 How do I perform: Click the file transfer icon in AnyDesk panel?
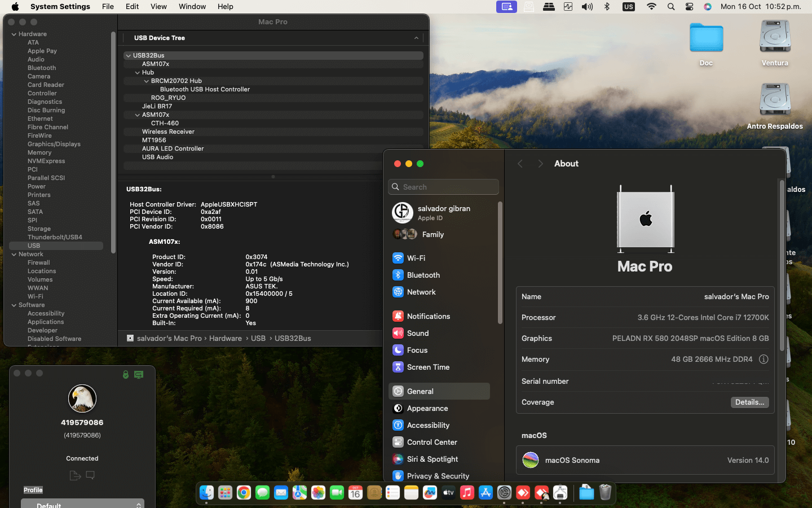click(75, 475)
